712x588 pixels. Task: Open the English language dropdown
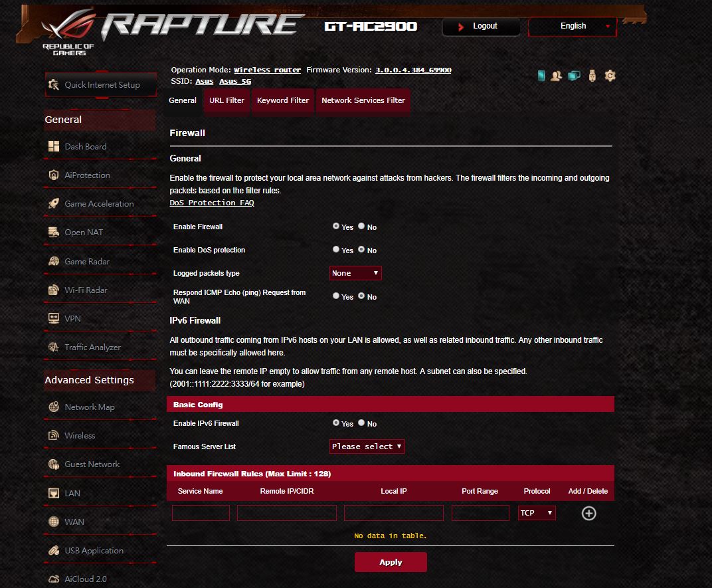(x=573, y=27)
